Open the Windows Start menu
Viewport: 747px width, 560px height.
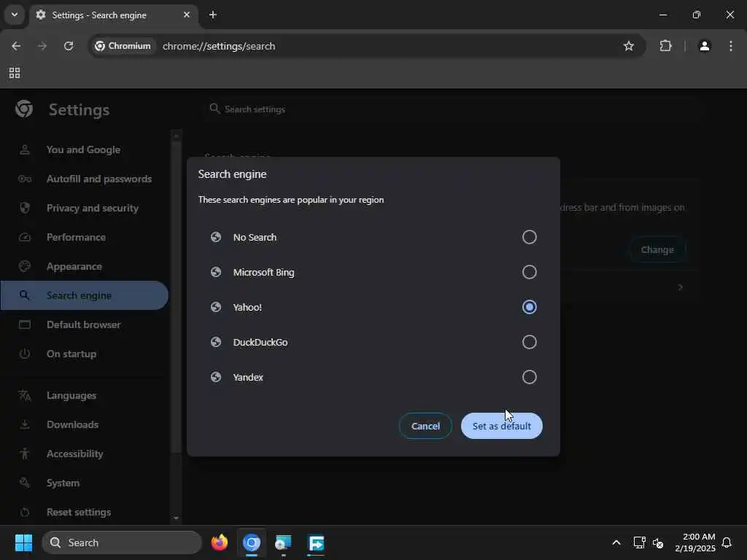point(23,542)
